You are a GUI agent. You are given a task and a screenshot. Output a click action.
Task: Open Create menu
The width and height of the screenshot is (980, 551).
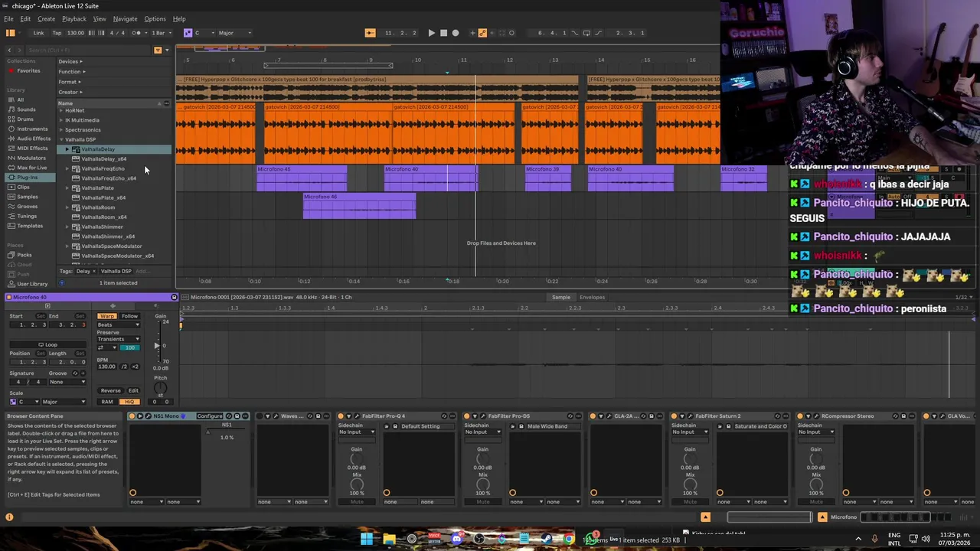[x=46, y=18]
